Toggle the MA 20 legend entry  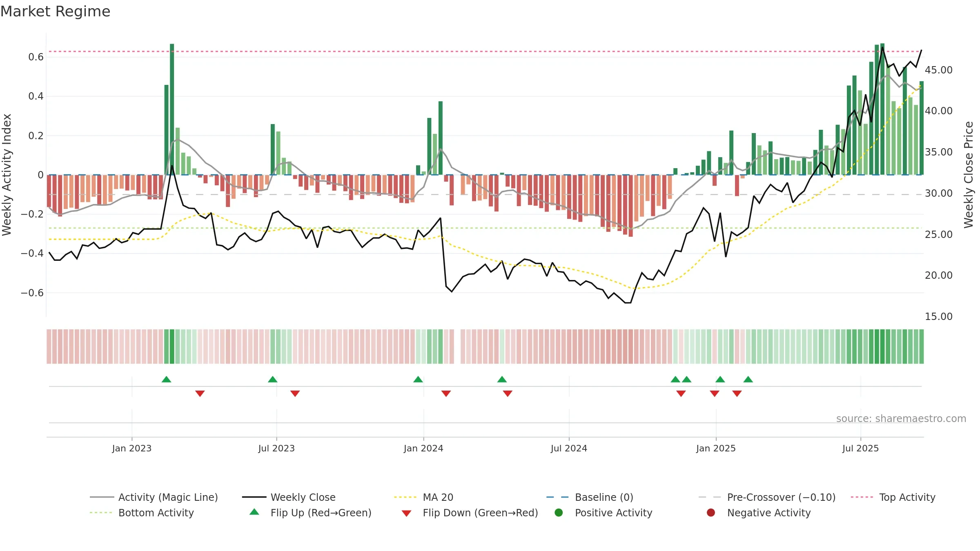(423, 497)
